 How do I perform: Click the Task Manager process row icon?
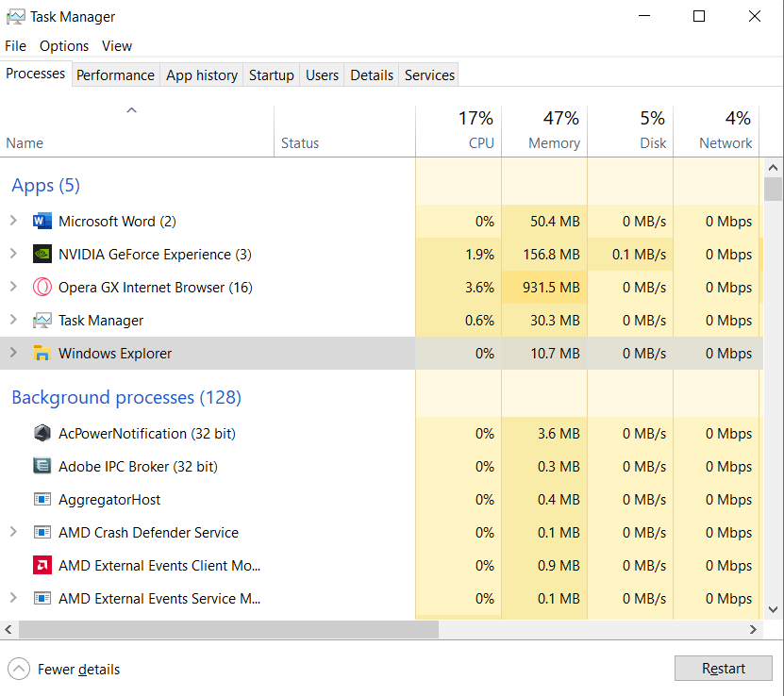point(42,320)
